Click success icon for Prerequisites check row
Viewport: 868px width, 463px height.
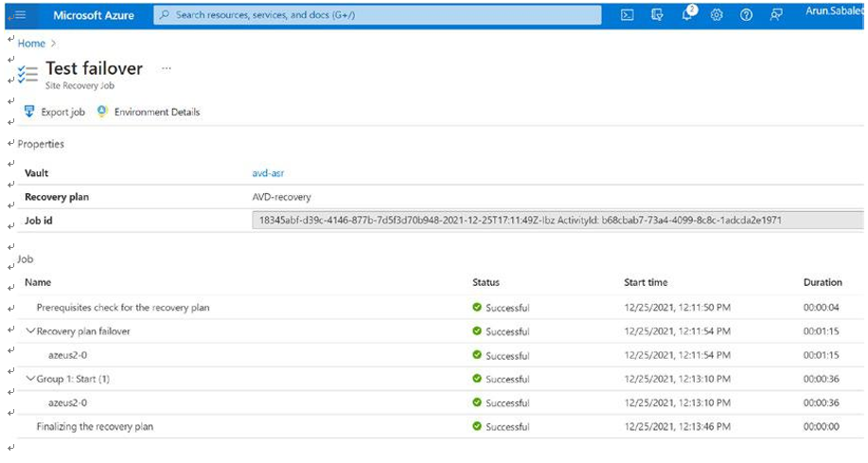tap(477, 307)
